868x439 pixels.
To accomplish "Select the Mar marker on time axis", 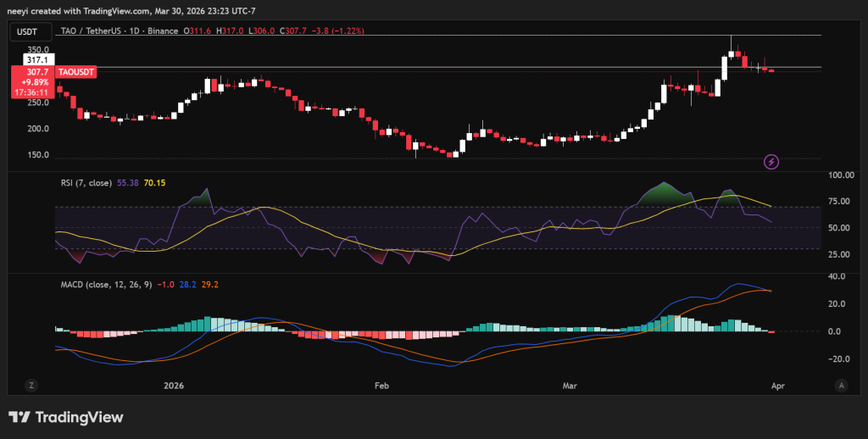I will (x=572, y=385).
